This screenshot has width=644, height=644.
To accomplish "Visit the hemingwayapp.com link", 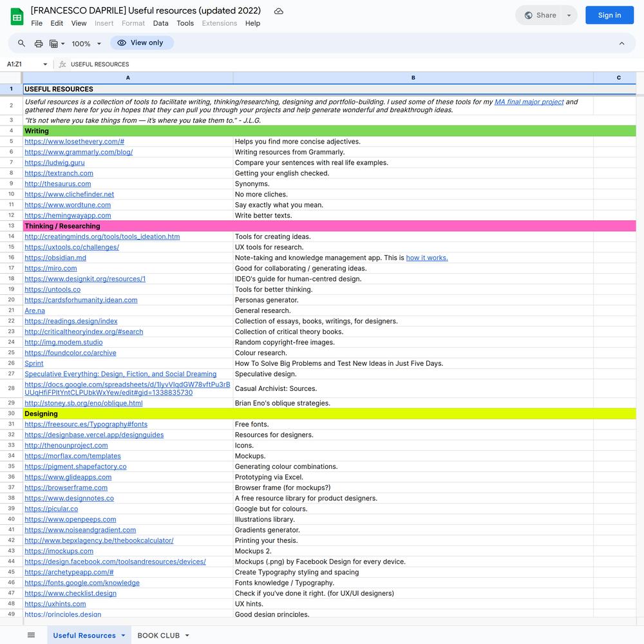I will click(68, 216).
